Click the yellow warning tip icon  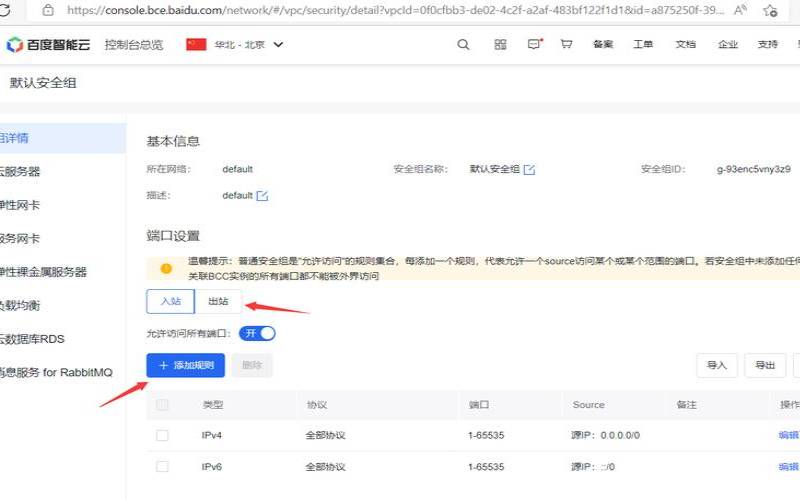coord(166,268)
